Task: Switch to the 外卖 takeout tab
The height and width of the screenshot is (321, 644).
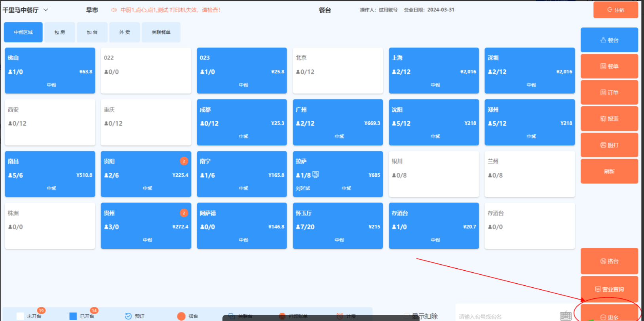Action: 125,32
